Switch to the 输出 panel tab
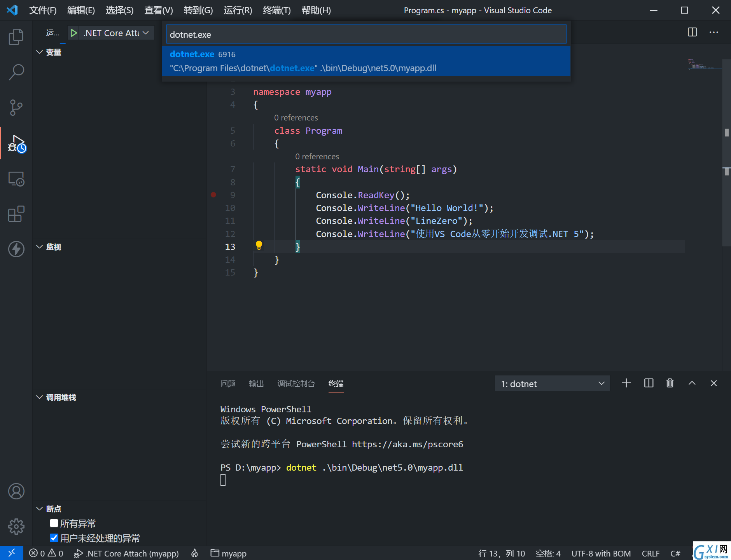Image resolution: width=731 pixels, height=560 pixels. (x=256, y=384)
